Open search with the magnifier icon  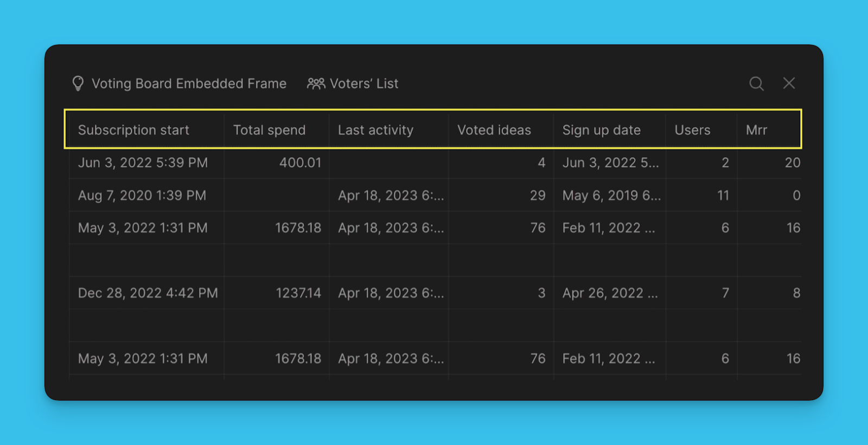coord(756,83)
